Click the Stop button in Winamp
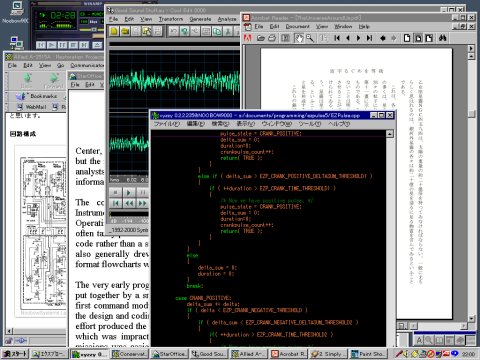The width and height of the screenshot is (480, 360). click(73, 45)
